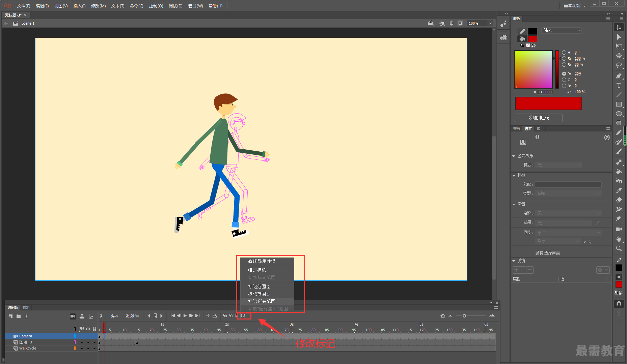Viewport: 627px width, 364px height.
Task: Select the R red radio button
Action: click(564, 73)
